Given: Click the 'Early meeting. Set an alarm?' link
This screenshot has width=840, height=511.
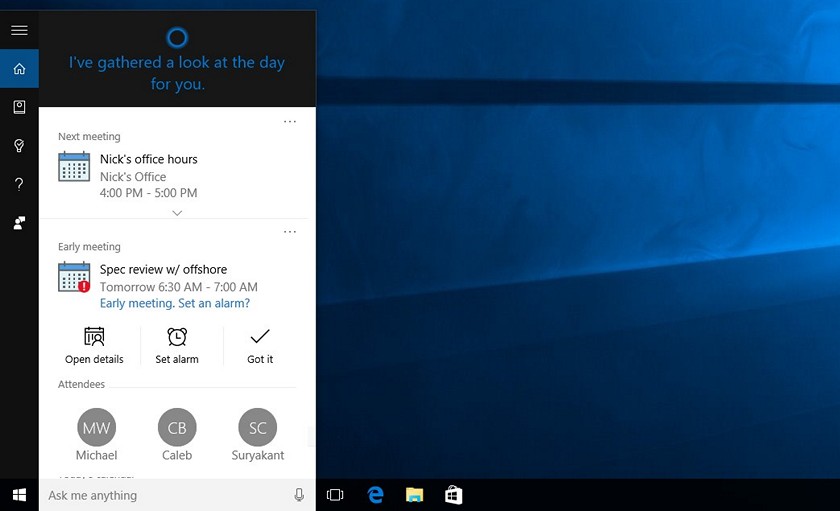Looking at the screenshot, I should pyautogui.click(x=175, y=303).
